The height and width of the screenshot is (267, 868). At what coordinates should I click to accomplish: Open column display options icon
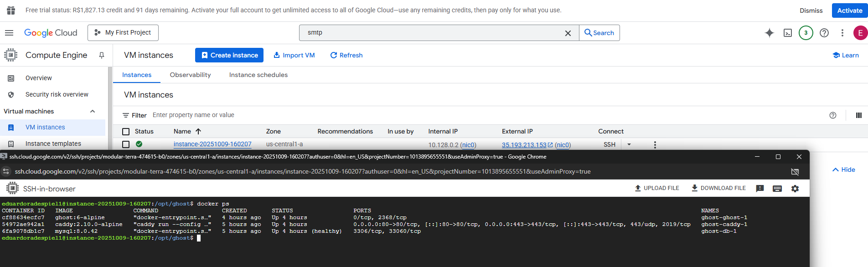(x=858, y=115)
